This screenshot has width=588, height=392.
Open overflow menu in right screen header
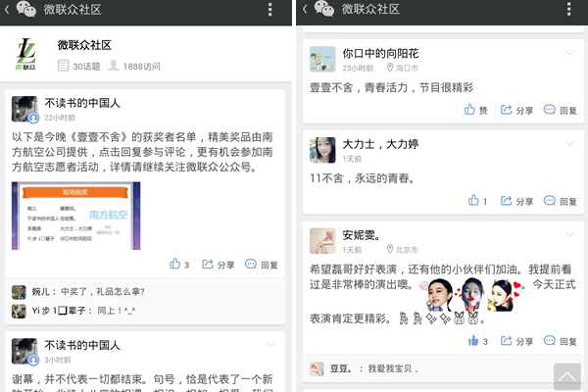(569, 10)
